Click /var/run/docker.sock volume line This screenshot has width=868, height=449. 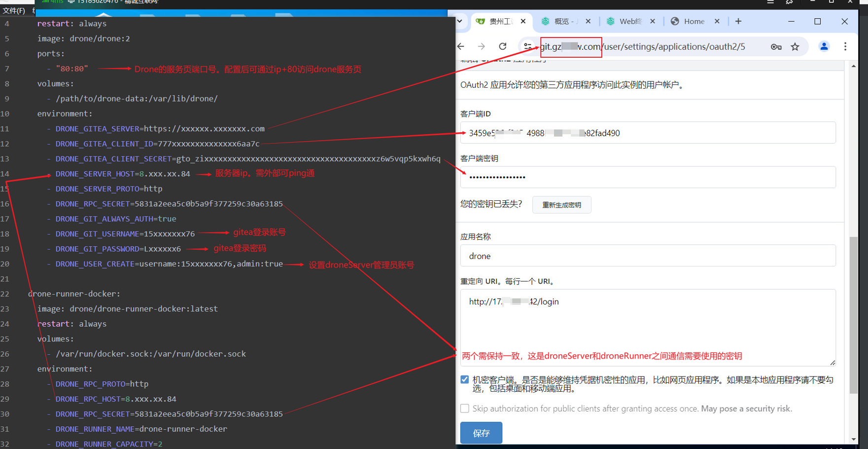151,354
